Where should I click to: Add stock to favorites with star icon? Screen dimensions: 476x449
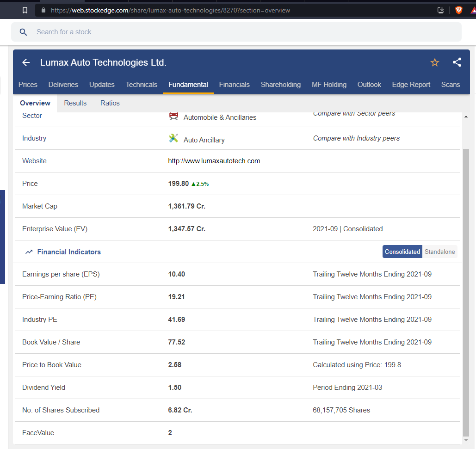coord(435,62)
